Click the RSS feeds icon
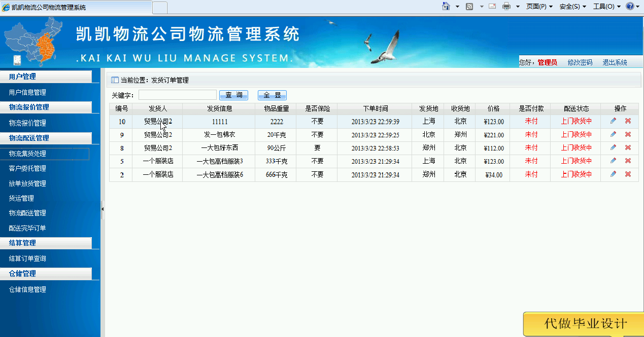Viewport: 644px width, 337px height. (x=470, y=6)
